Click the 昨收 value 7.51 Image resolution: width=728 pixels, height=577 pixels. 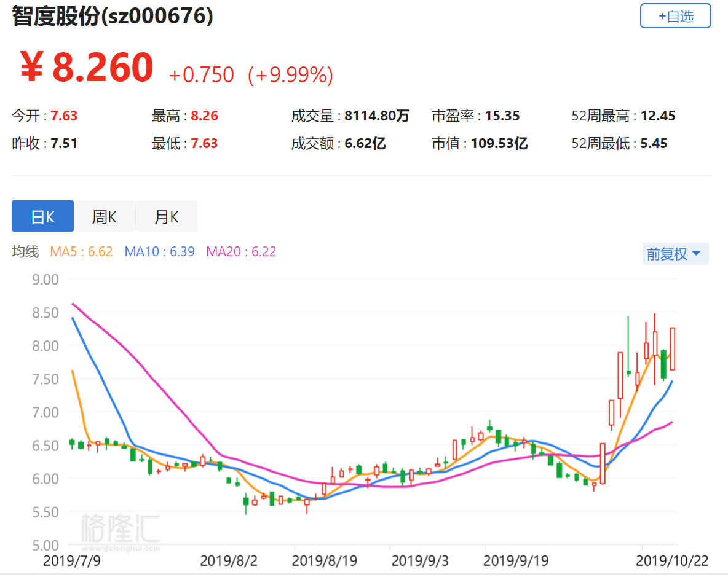coord(64,143)
